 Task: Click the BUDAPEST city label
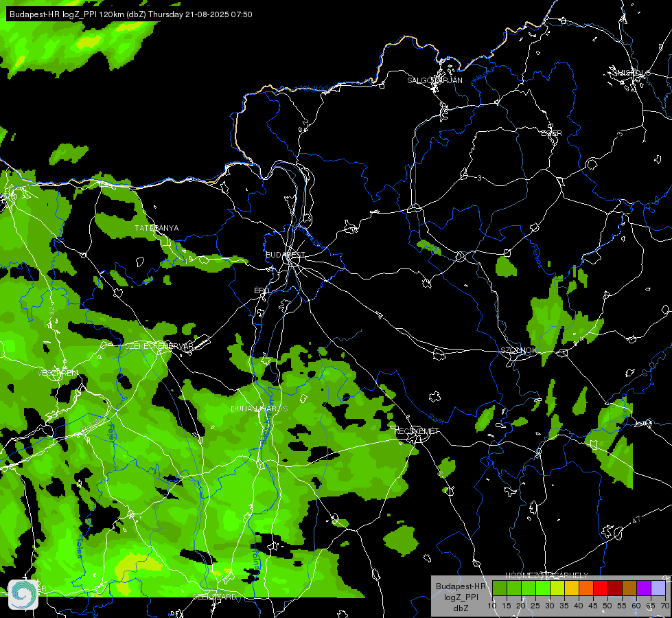(286, 255)
